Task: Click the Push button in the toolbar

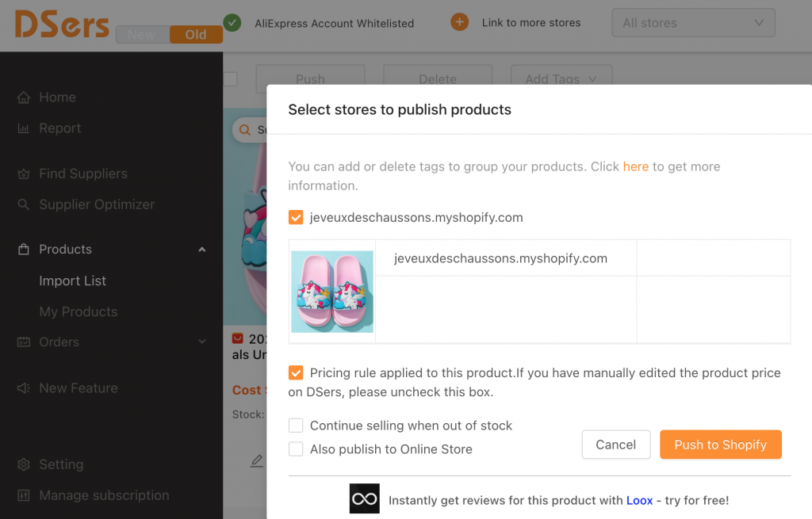Action: (x=310, y=78)
